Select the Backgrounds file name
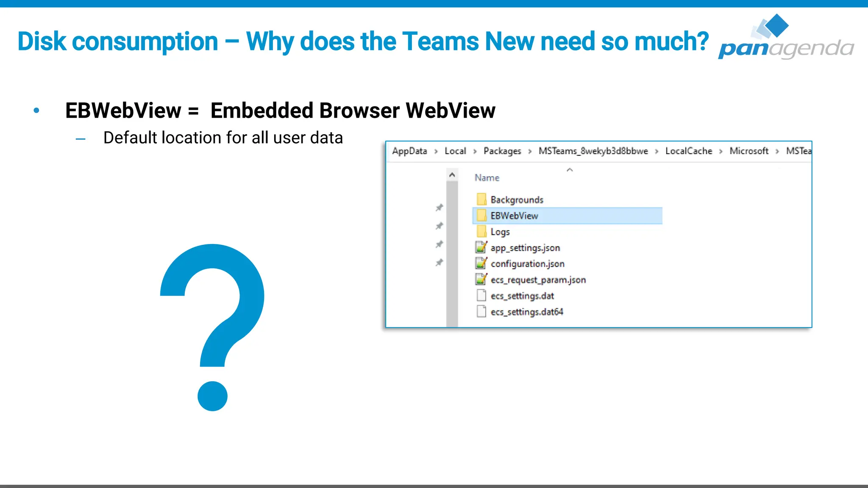 (x=517, y=200)
